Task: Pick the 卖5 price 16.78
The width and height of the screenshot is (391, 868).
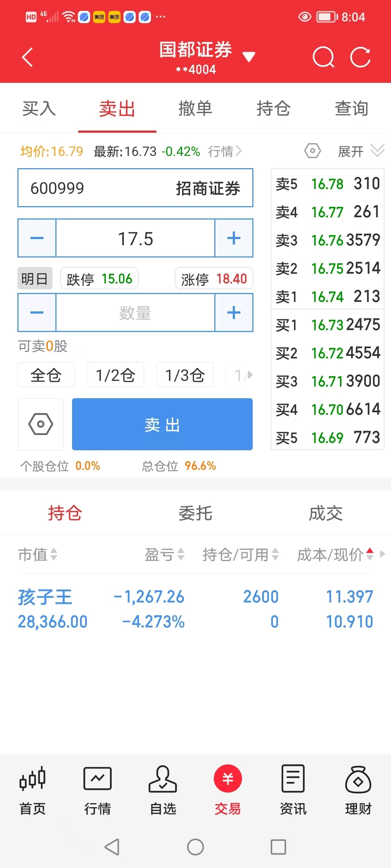Action: click(327, 184)
